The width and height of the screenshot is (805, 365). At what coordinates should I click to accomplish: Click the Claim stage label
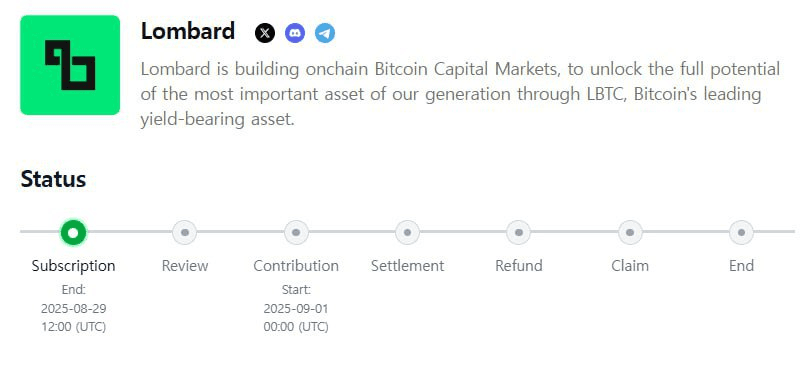pos(630,266)
